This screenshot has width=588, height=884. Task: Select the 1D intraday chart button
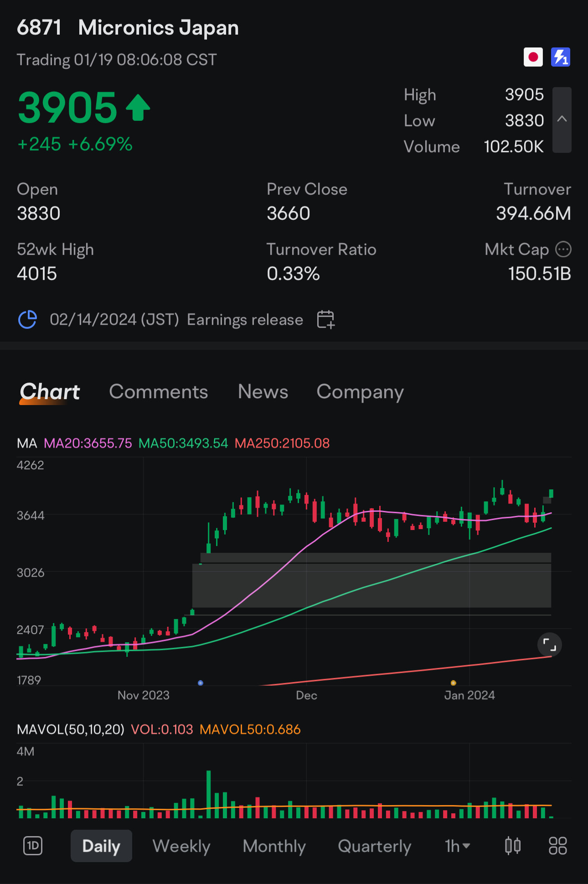33,846
